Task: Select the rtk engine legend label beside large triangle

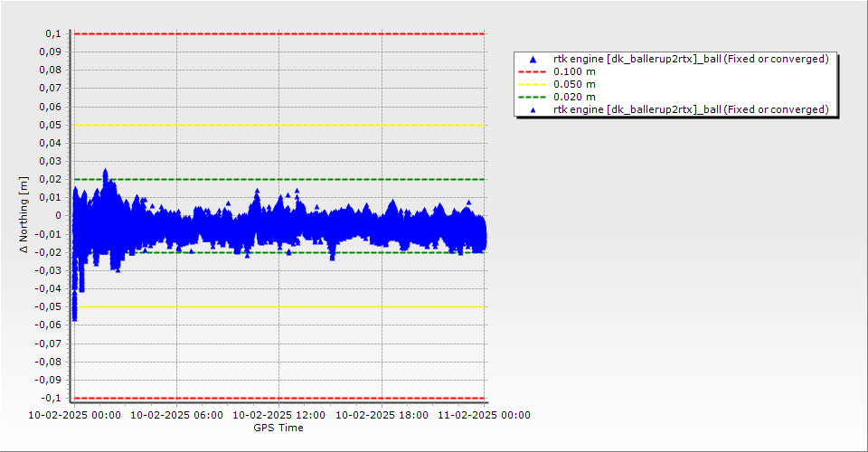Action: 691,59
